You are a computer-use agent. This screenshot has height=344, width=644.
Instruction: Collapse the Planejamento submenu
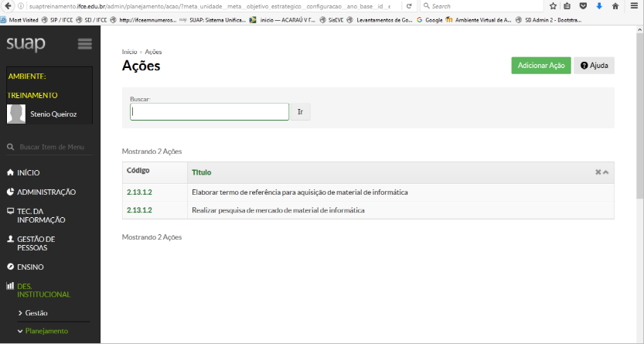point(46,331)
